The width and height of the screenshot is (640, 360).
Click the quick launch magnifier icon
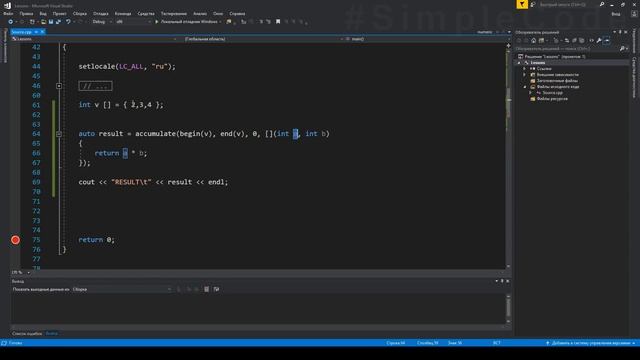tap(602, 4)
